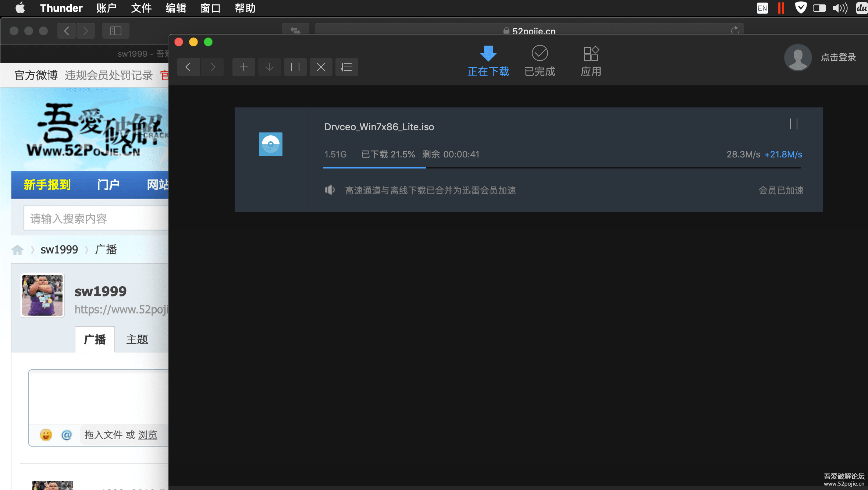The height and width of the screenshot is (490, 868).
Task: Click 会员已加速 membership button
Action: pos(781,190)
